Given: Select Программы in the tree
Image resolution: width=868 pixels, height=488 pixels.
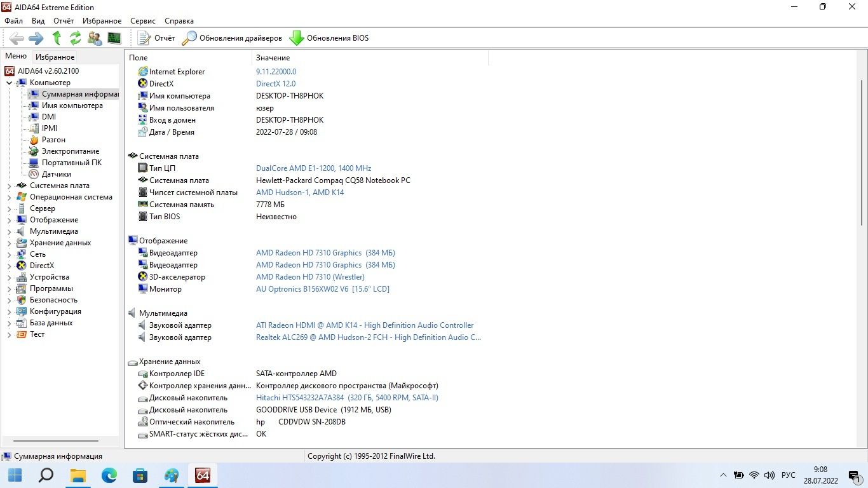Looking at the screenshot, I should (x=51, y=288).
